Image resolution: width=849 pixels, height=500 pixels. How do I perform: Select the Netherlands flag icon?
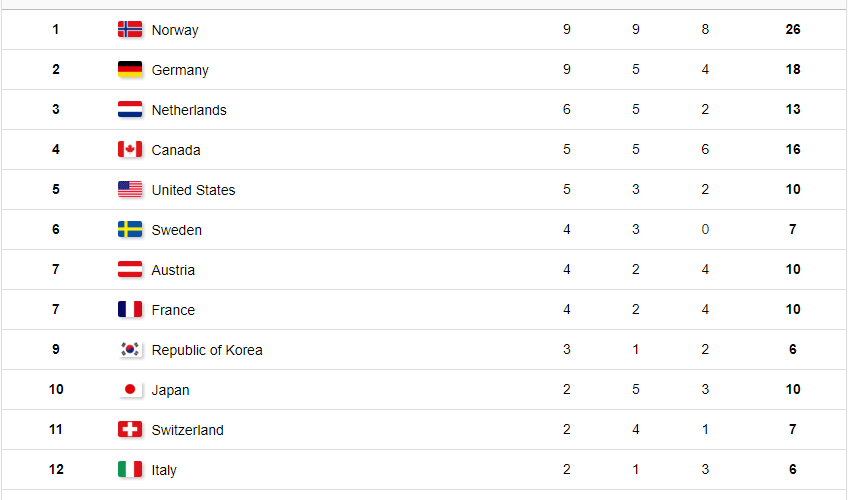[x=130, y=109]
